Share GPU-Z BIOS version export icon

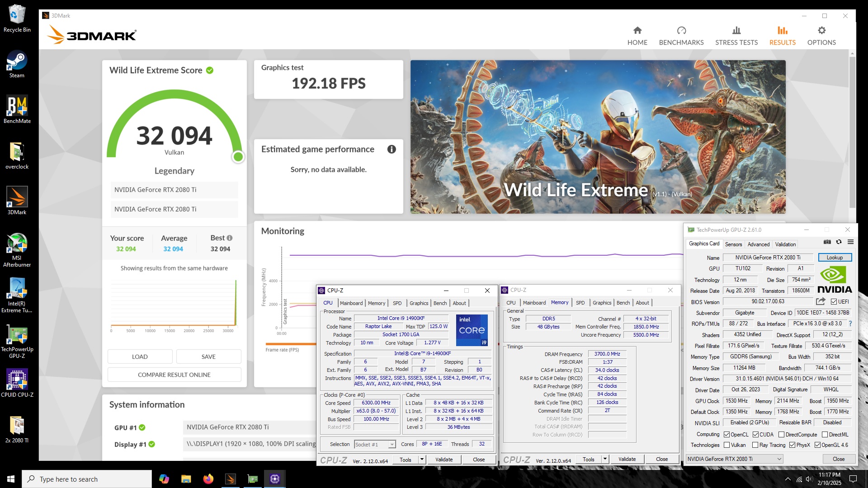pos(821,301)
